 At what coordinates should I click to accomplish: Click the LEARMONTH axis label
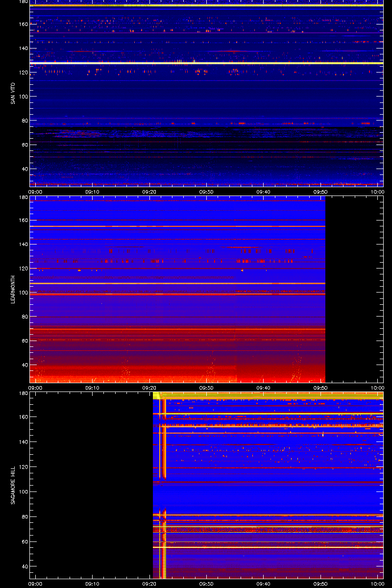pos(13,290)
